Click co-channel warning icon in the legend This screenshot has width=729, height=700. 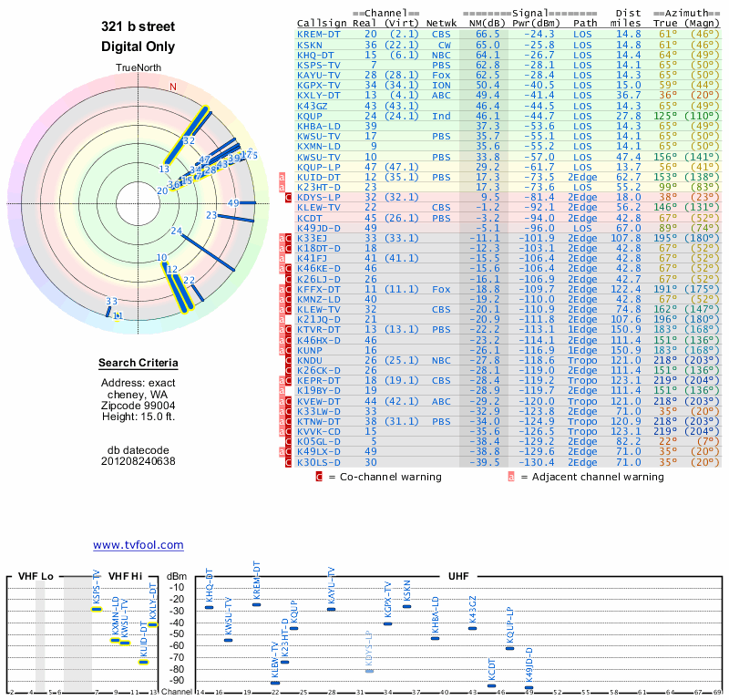tap(319, 477)
